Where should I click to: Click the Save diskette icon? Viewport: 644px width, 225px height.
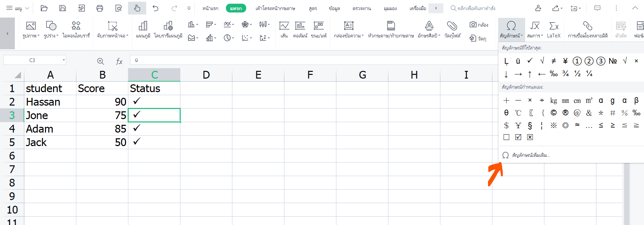pyautogui.click(x=62, y=8)
